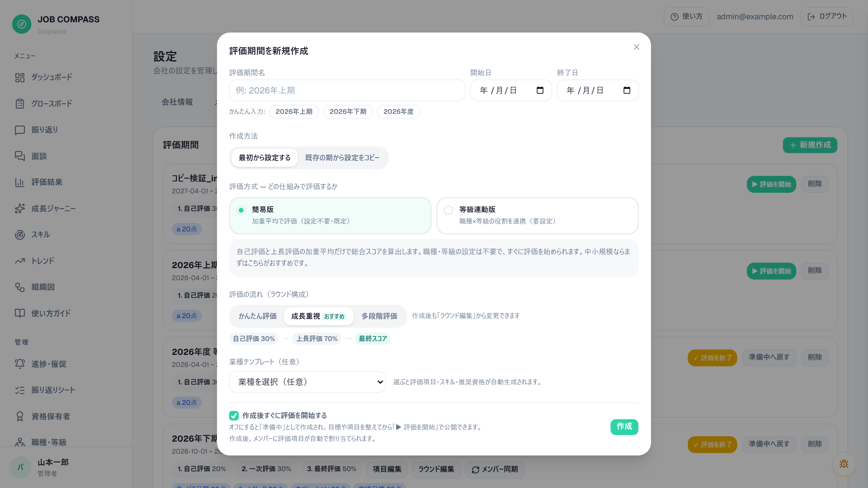Click 評価を開始 on コピー検証 row
868x488 pixels.
pos(771,185)
